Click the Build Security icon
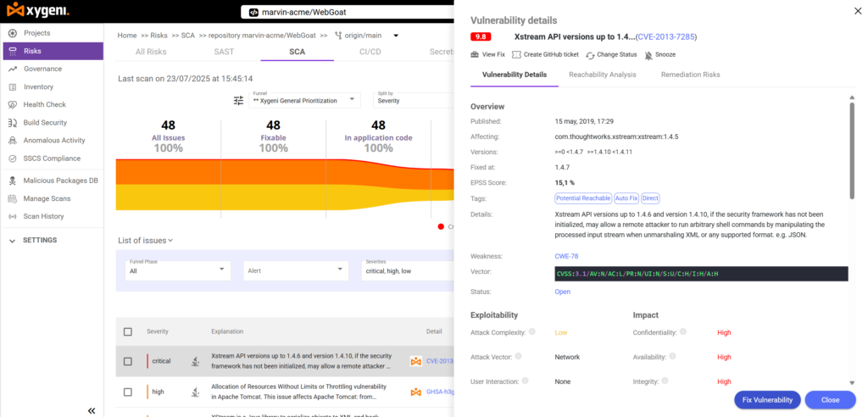Screen dimensions: 868x417 [12, 122]
